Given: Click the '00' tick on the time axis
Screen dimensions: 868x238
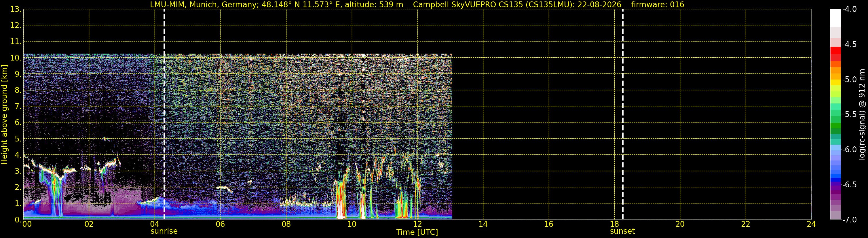Looking at the screenshot, I should pos(27,224).
